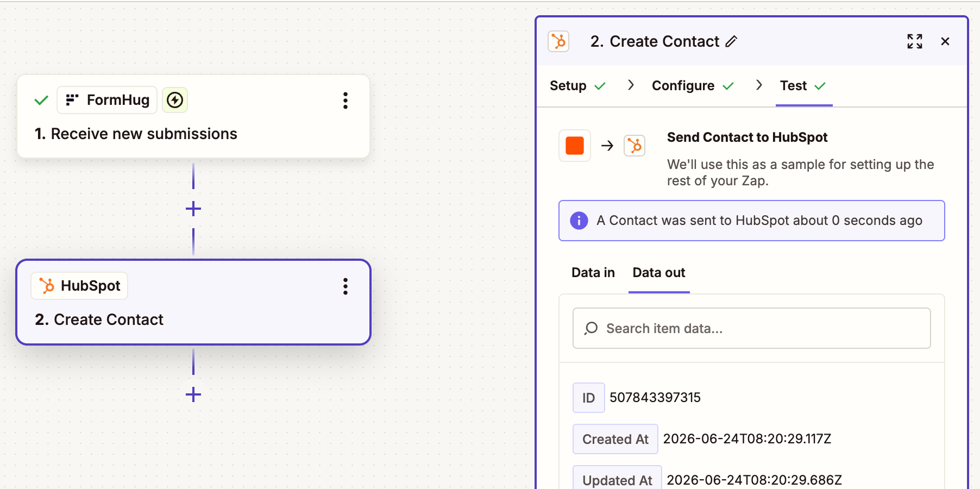Open the HubSpot step three-dot menu
This screenshot has height=489, width=980.
345,286
